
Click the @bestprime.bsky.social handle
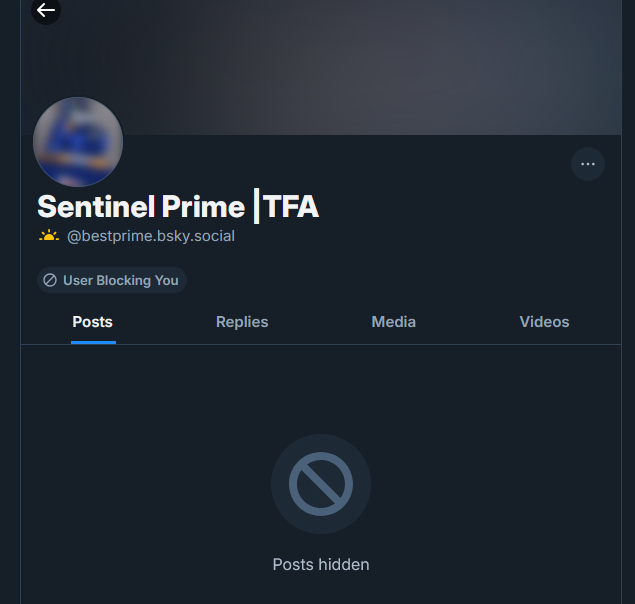click(x=151, y=236)
